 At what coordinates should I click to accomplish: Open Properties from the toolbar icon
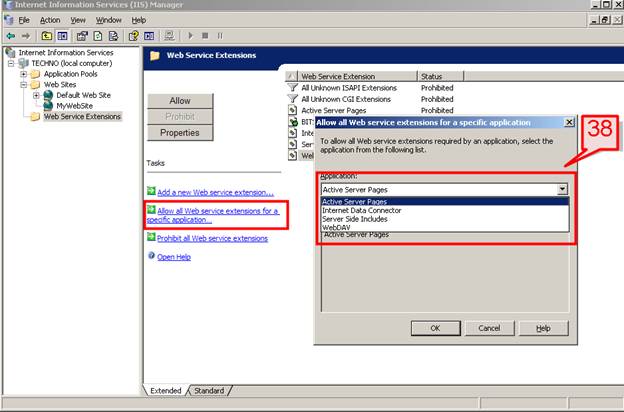point(82,36)
